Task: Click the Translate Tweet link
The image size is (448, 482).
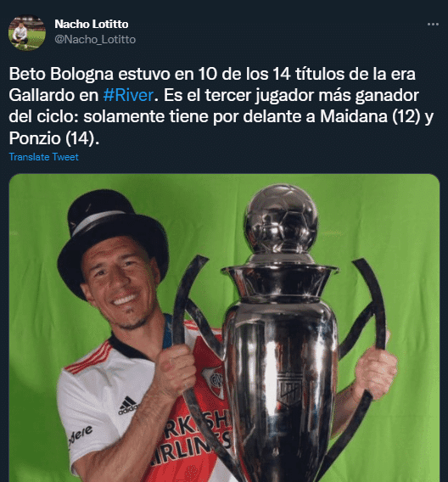Action: [x=43, y=157]
